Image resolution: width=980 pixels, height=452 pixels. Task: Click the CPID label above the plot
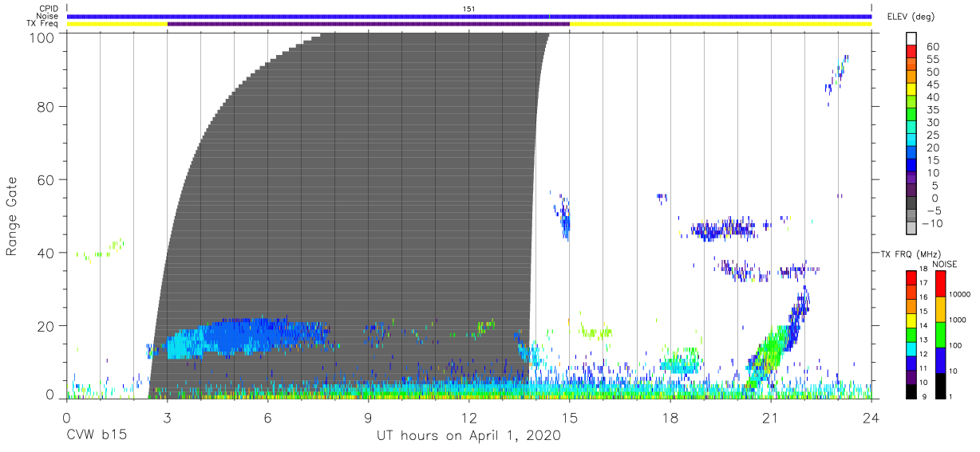point(49,9)
